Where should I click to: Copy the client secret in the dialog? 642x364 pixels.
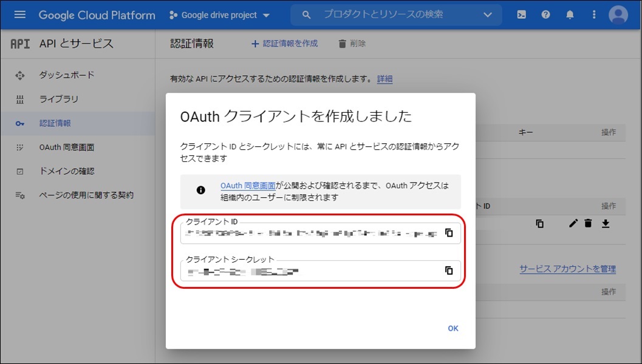pos(449,271)
